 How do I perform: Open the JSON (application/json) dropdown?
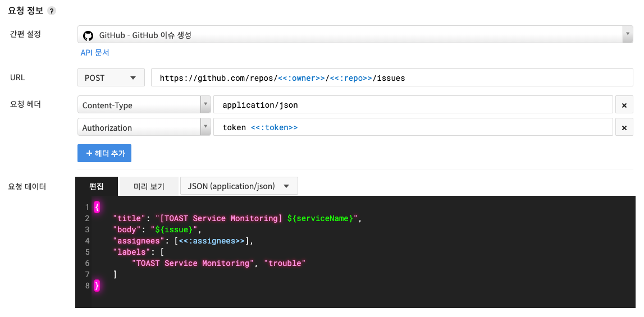click(x=239, y=186)
